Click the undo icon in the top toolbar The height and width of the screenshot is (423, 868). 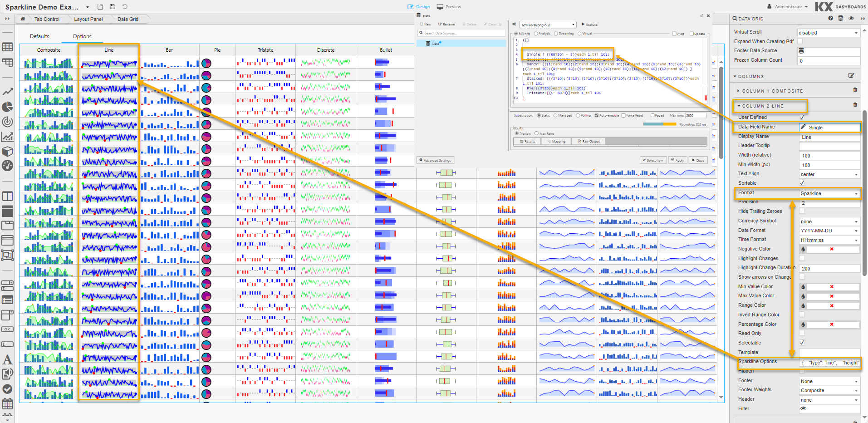coord(125,7)
